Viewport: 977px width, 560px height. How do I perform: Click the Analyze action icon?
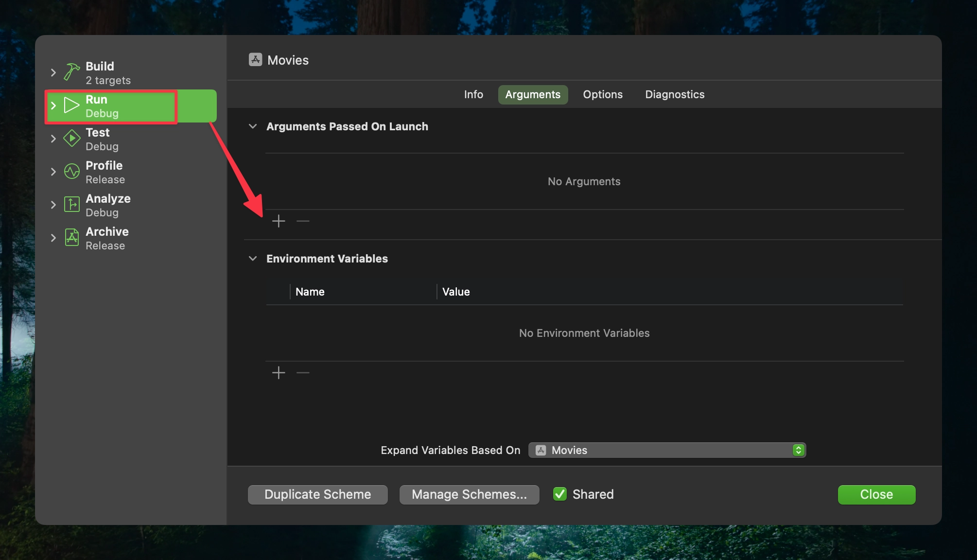click(72, 205)
